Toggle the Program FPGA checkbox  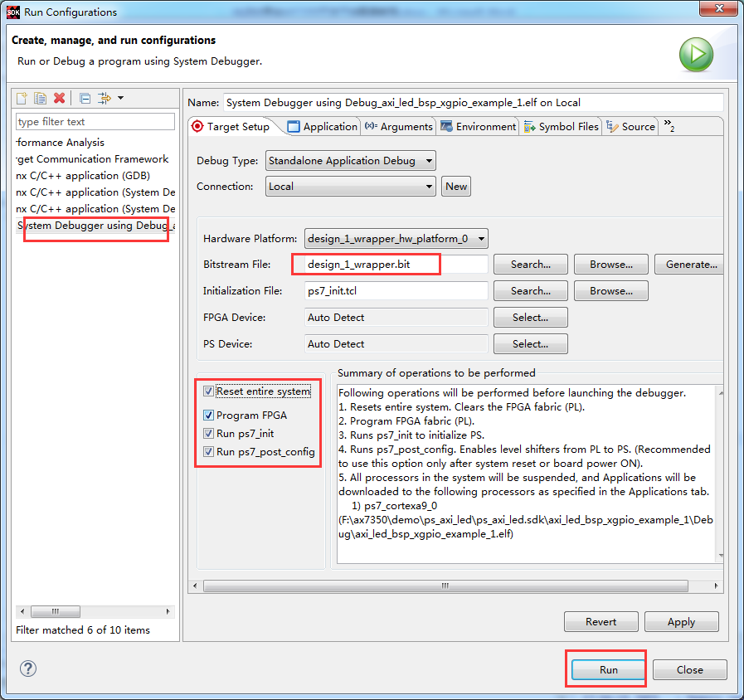[208, 416]
